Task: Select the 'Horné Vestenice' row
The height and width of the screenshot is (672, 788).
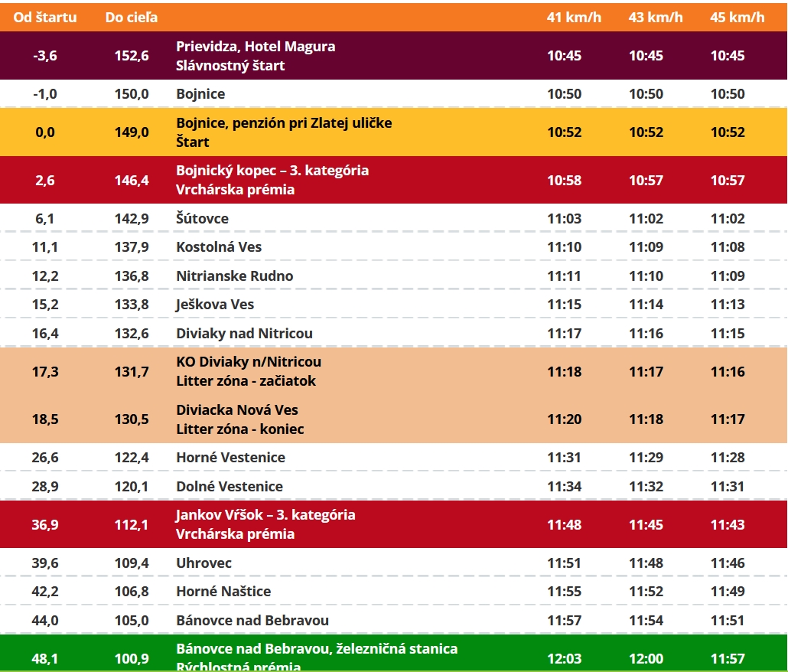Action: tap(230, 458)
